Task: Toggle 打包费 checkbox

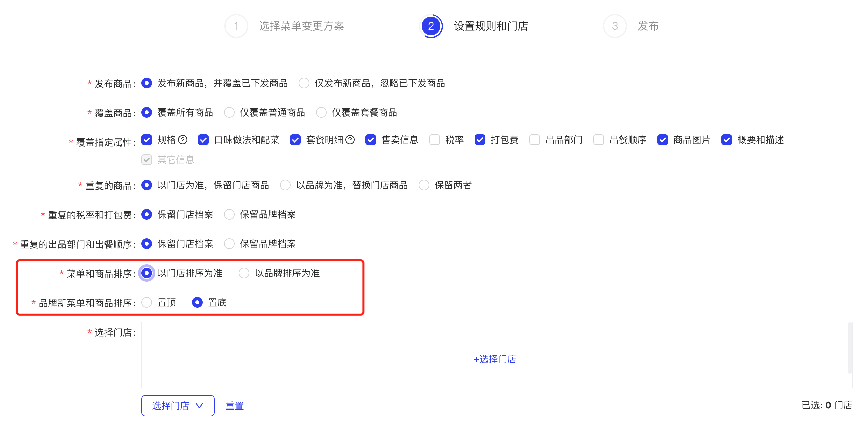Action: point(480,139)
